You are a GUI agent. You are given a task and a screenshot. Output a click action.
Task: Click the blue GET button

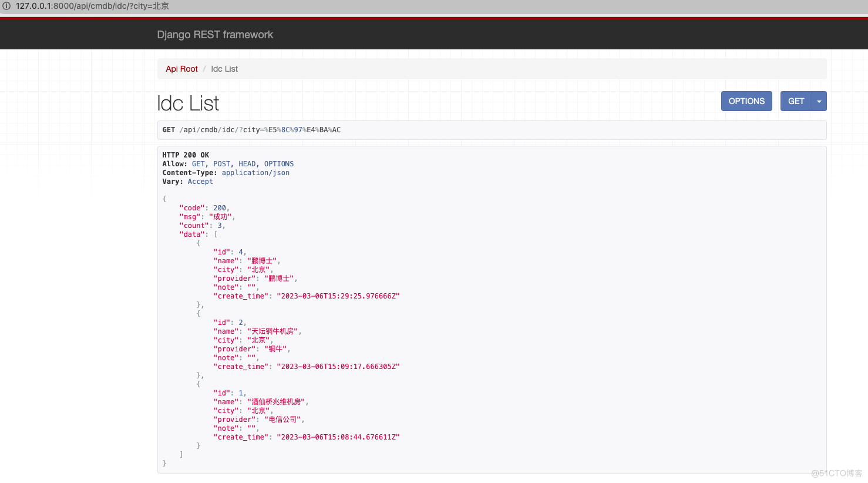click(796, 101)
